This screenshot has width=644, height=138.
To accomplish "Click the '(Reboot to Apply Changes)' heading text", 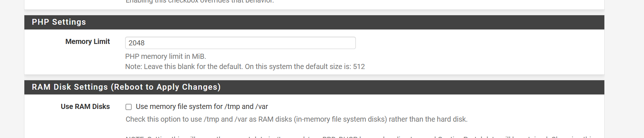I will pyautogui.click(x=166, y=87).
